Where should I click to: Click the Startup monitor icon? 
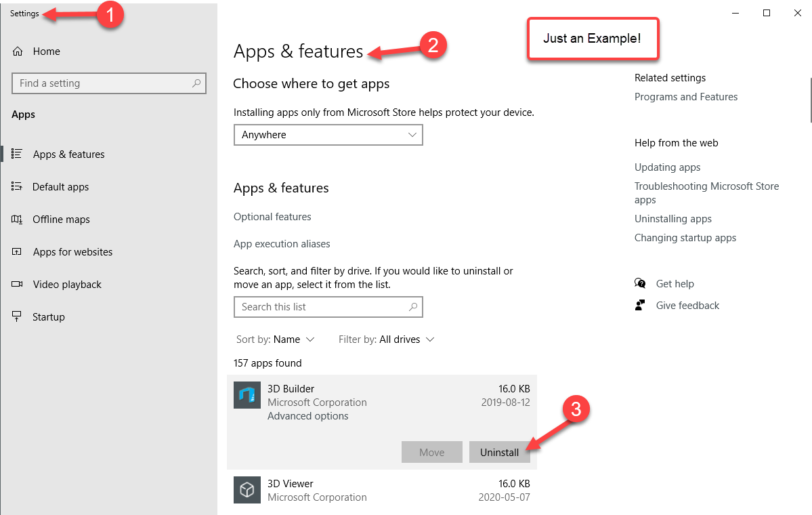[16, 316]
